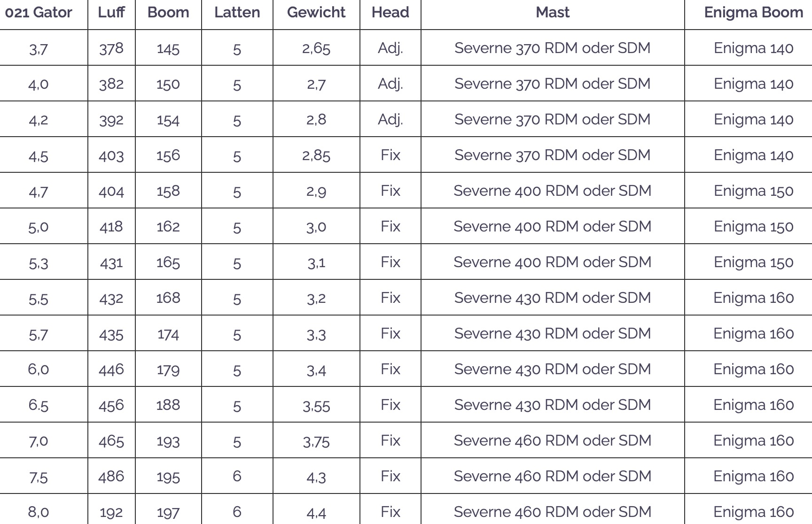
Task: Click the Head column header
Action: pos(390,12)
